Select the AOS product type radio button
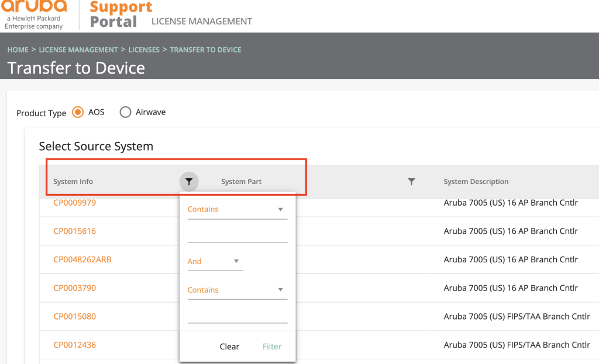 [x=78, y=112]
